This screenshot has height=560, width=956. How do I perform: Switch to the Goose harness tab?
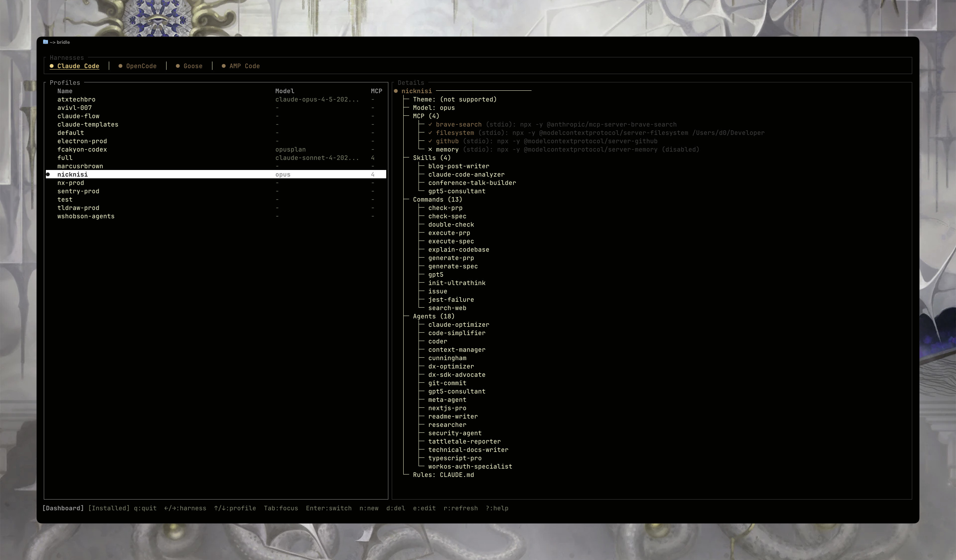[x=193, y=66]
